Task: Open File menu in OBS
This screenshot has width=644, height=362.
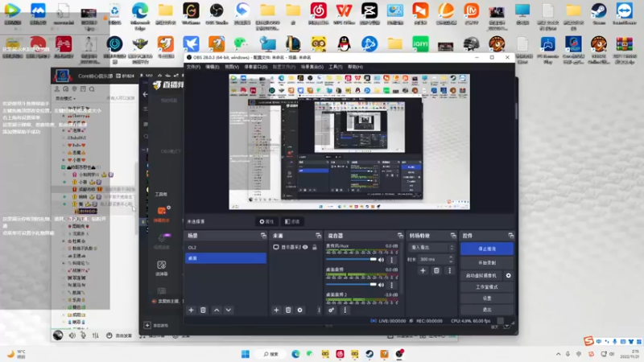Action: 193,67
